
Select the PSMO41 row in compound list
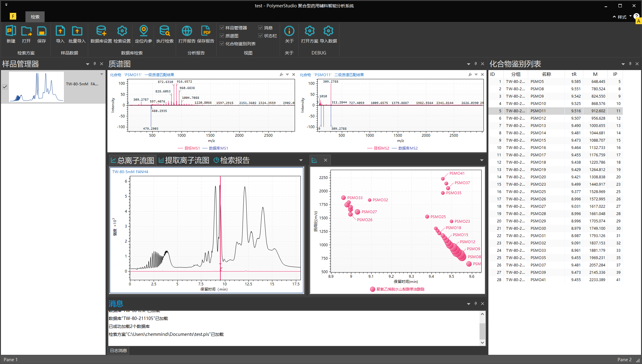tap(555, 280)
